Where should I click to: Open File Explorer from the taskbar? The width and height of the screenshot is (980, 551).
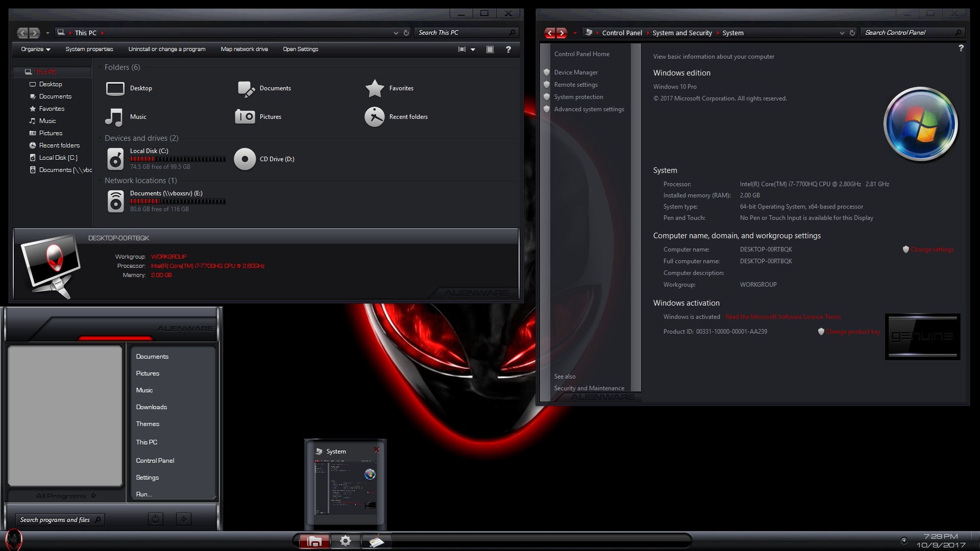pyautogui.click(x=314, y=541)
